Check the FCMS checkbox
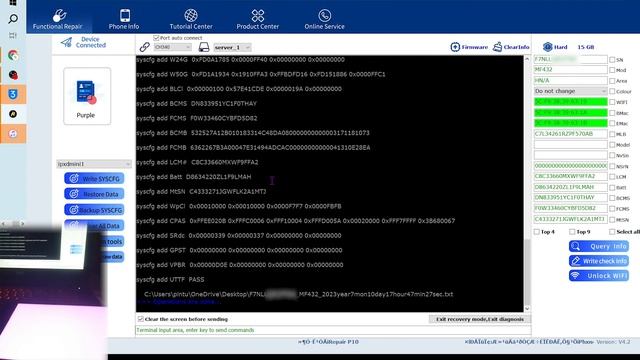Screen dimensions: 640x360 [x=612, y=209]
